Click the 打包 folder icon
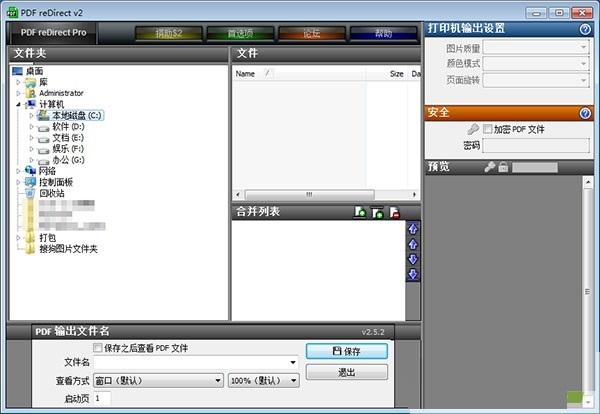600x414 pixels. [30, 238]
